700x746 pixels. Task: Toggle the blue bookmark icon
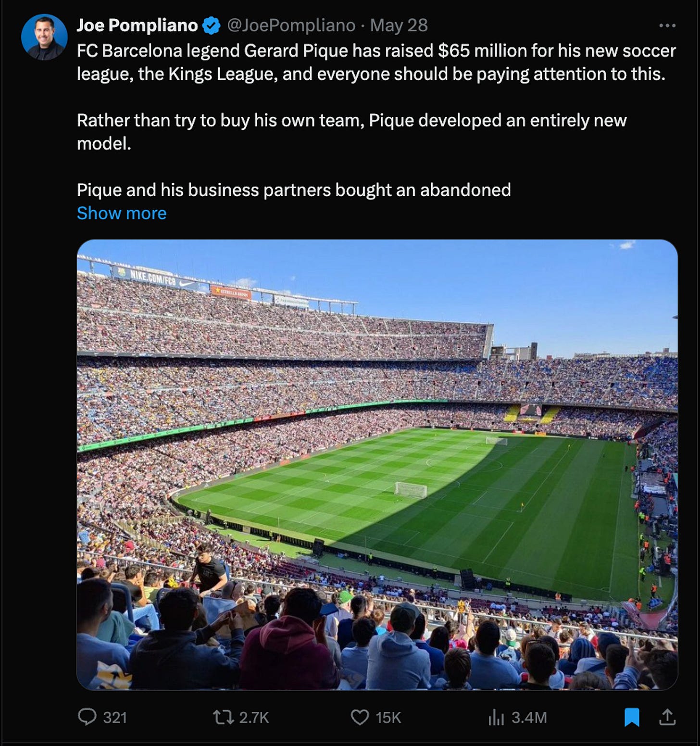(632, 717)
